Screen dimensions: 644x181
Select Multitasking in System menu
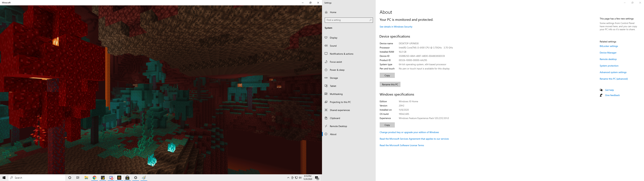coord(336,94)
